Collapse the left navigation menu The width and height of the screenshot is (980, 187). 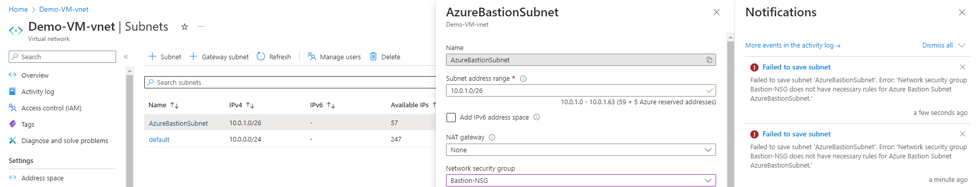tap(126, 57)
